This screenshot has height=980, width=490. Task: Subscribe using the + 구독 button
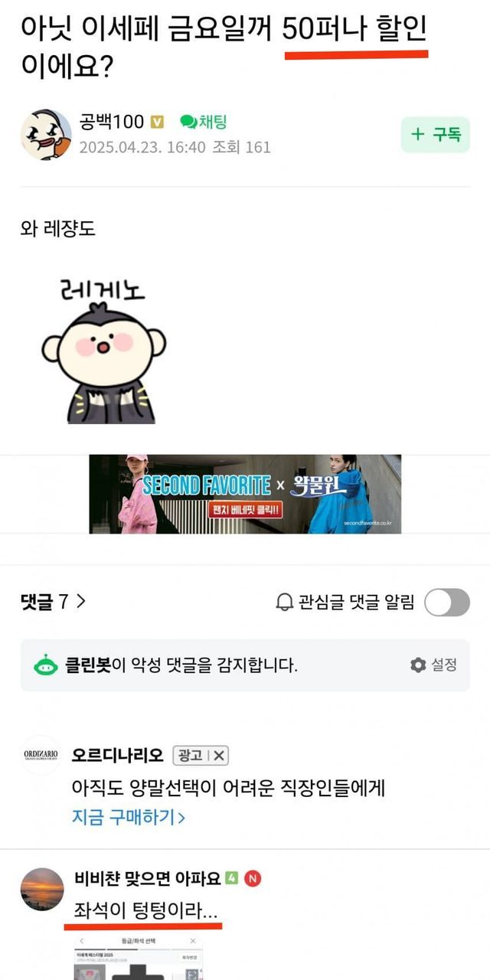(436, 135)
